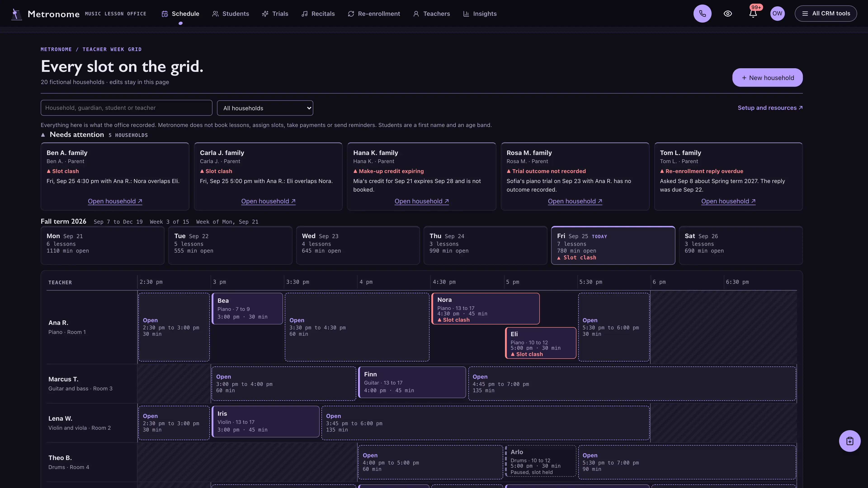Viewport: 868px width, 488px height.
Task: Open household link for Rosa M. family
Action: coord(575,201)
